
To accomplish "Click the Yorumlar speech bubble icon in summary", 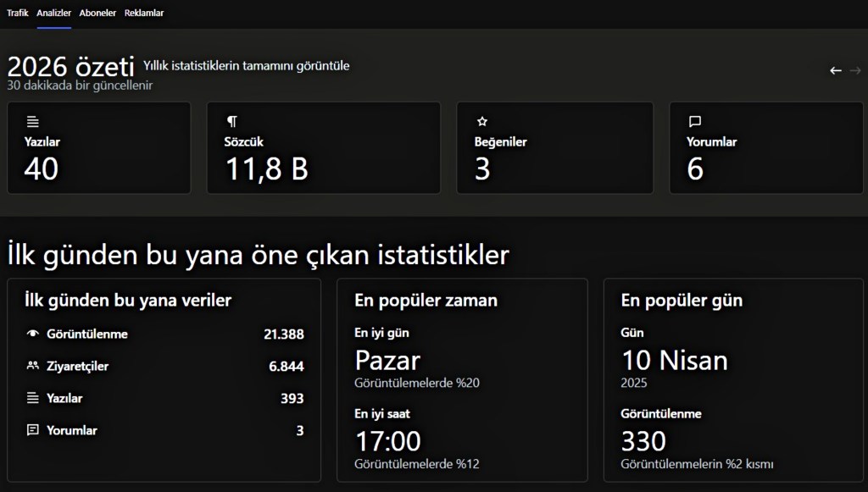I will [695, 122].
